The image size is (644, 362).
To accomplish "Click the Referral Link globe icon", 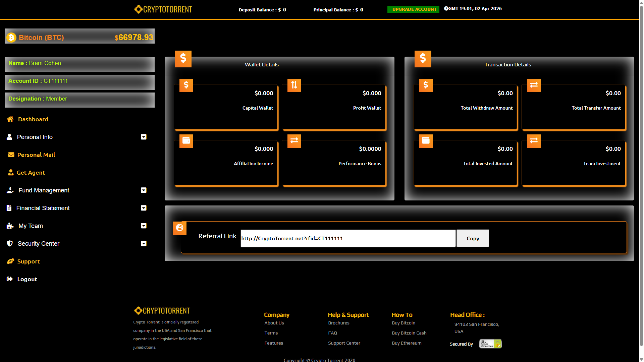I will click(x=180, y=228).
